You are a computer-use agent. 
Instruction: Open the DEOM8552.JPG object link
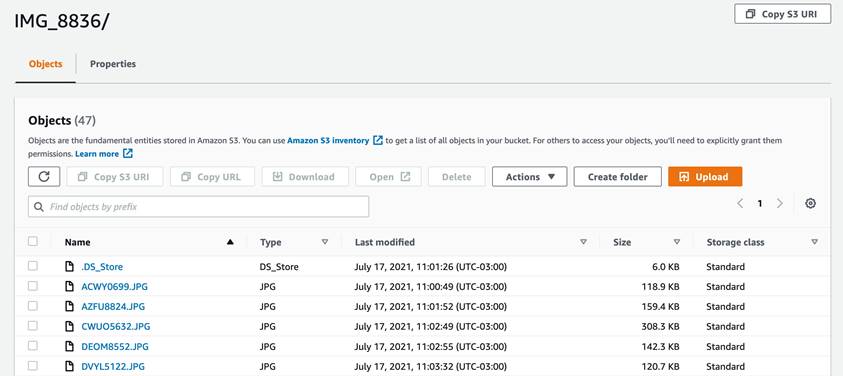(x=115, y=346)
